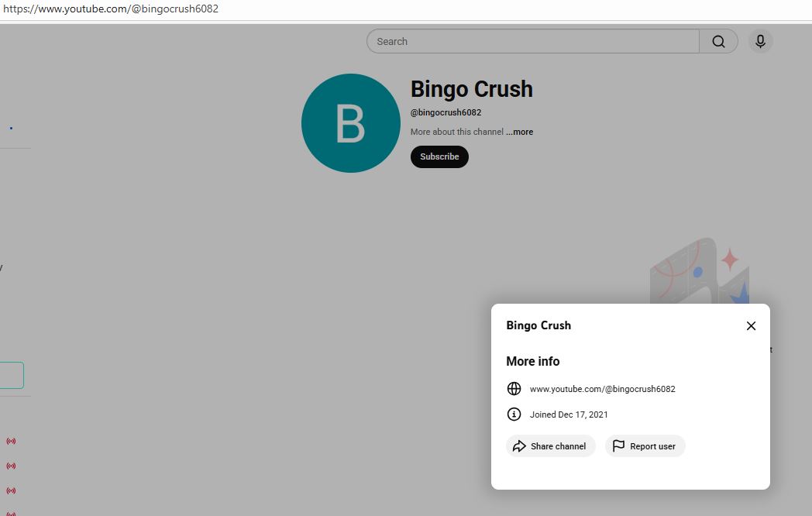Screen dimensions: 812x516
Task: Click the @bingocrush6082 handle under channel name
Action: 446,112
